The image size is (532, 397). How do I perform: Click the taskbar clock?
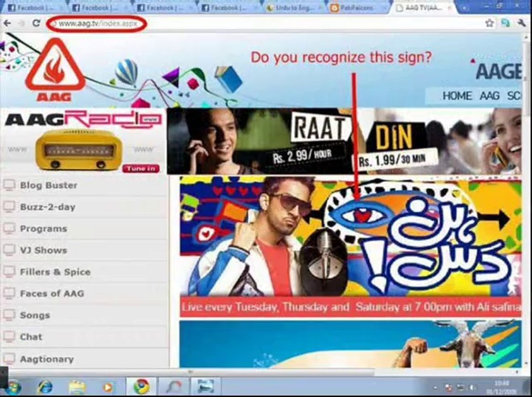pyautogui.click(x=502, y=387)
